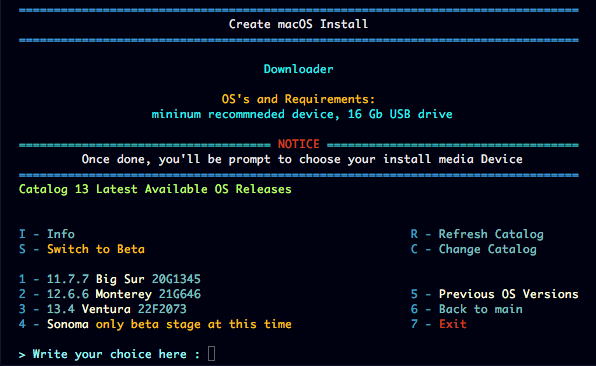Click the 'Downloader' heading
The width and height of the screenshot is (596, 366).
(298, 69)
